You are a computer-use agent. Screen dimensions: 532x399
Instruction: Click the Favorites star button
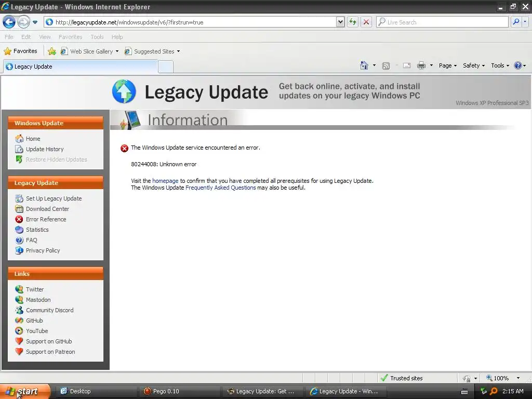tap(20, 51)
